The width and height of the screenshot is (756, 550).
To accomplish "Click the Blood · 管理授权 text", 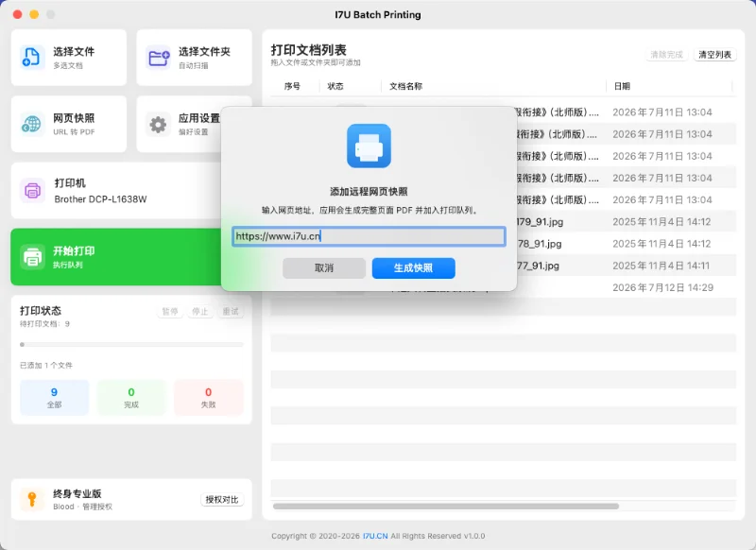I will coord(82,507).
